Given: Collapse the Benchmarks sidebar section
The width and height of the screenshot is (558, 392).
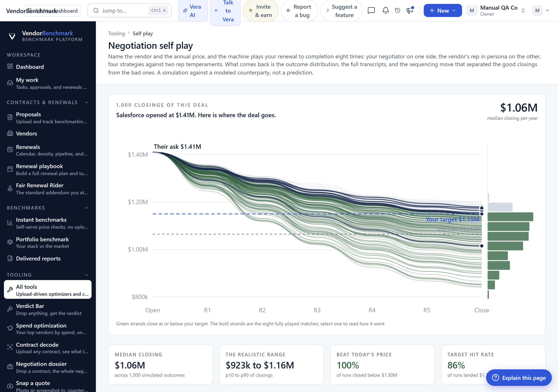Looking at the screenshot, I should (x=87, y=208).
